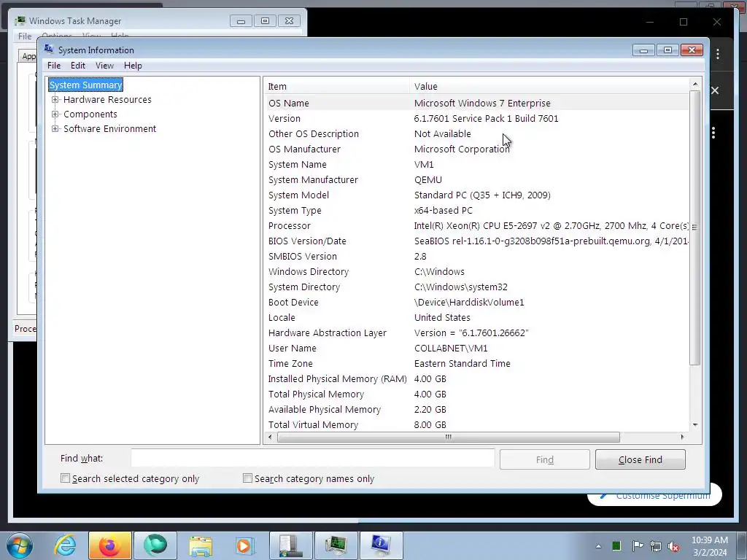Select the System Model row
This screenshot has height=560, width=747.
[x=476, y=195]
